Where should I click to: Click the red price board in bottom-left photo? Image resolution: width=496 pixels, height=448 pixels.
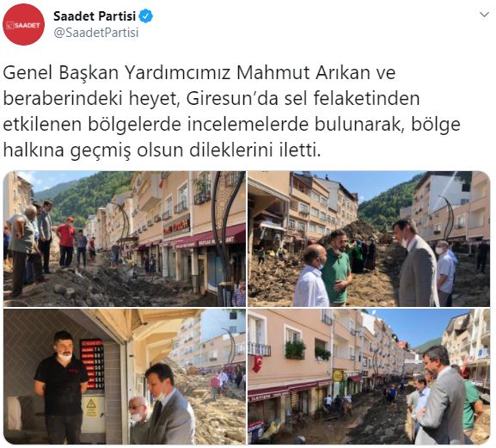click(x=92, y=364)
